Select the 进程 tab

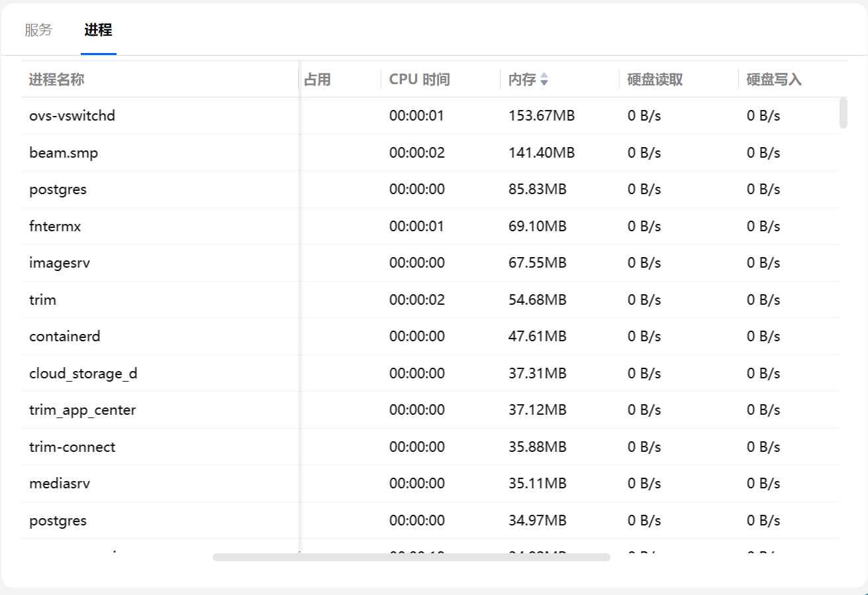coord(98,30)
